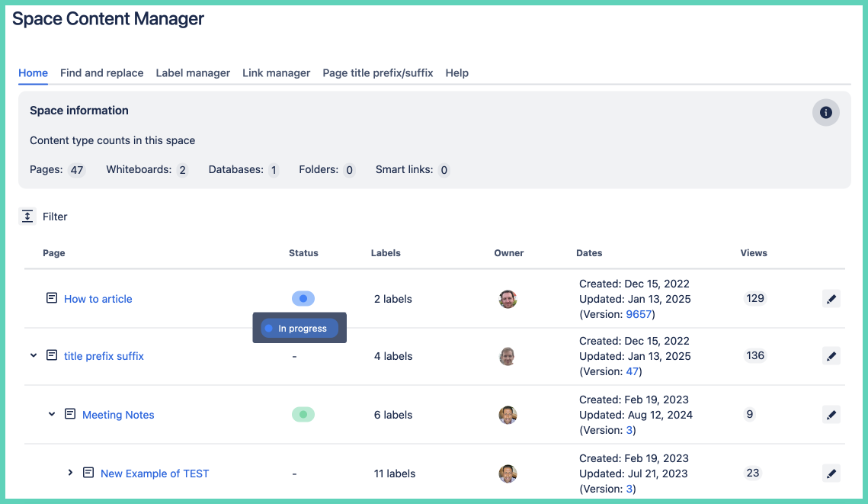Collapse the title prefix suffix tree row
This screenshot has height=504, width=868.
pyautogui.click(x=34, y=355)
